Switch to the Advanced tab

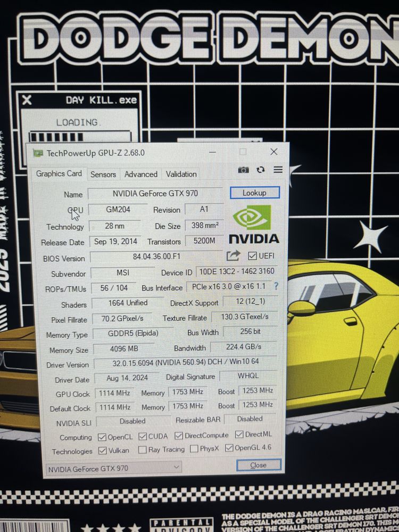click(x=141, y=174)
